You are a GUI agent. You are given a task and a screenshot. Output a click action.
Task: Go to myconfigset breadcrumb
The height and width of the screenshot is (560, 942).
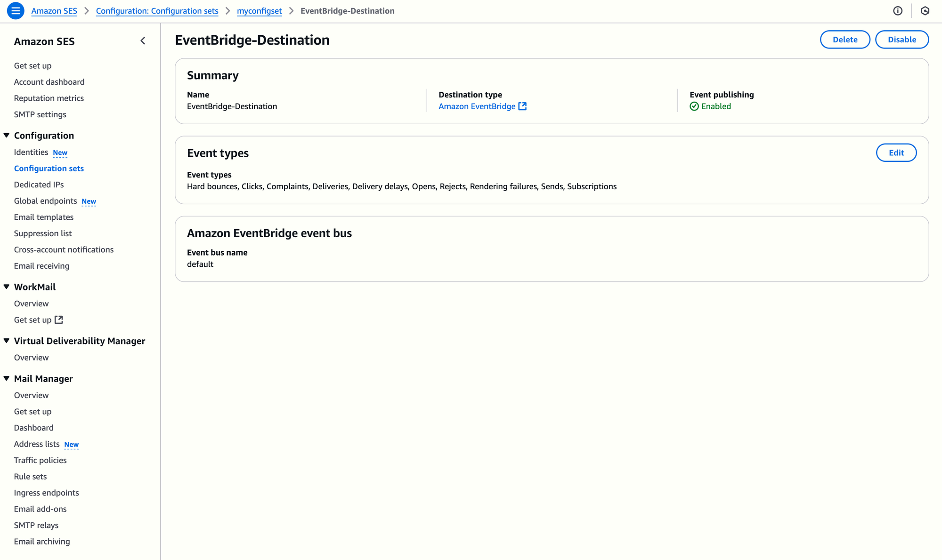tap(259, 11)
